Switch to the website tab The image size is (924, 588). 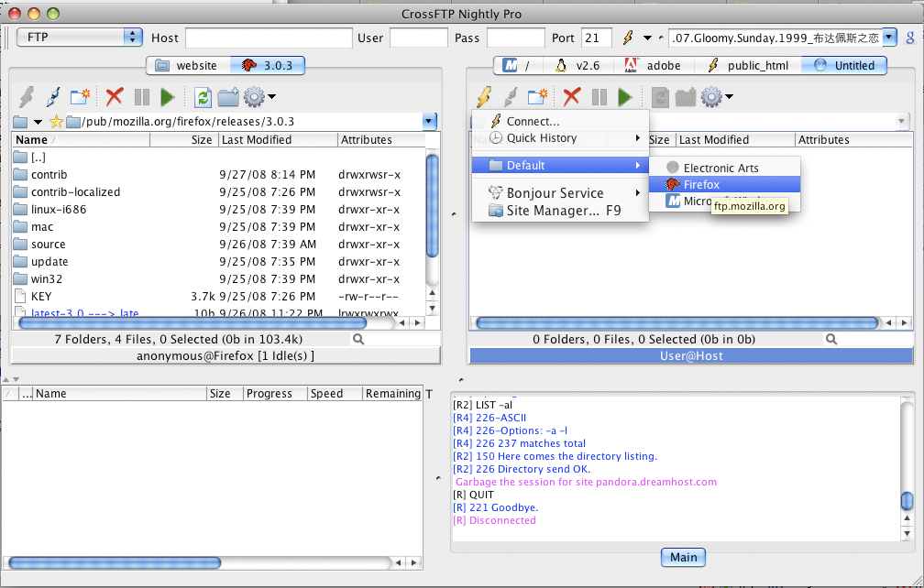[188, 65]
